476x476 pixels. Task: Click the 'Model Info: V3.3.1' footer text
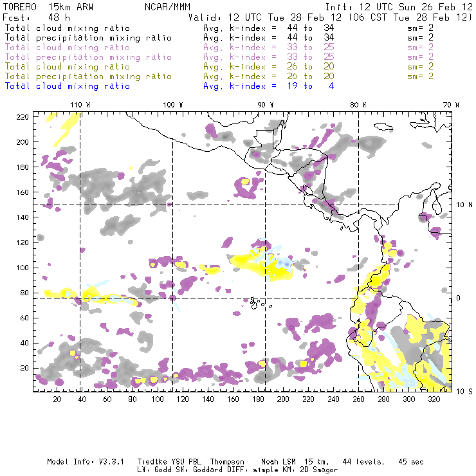pyautogui.click(x=86, y=462)
